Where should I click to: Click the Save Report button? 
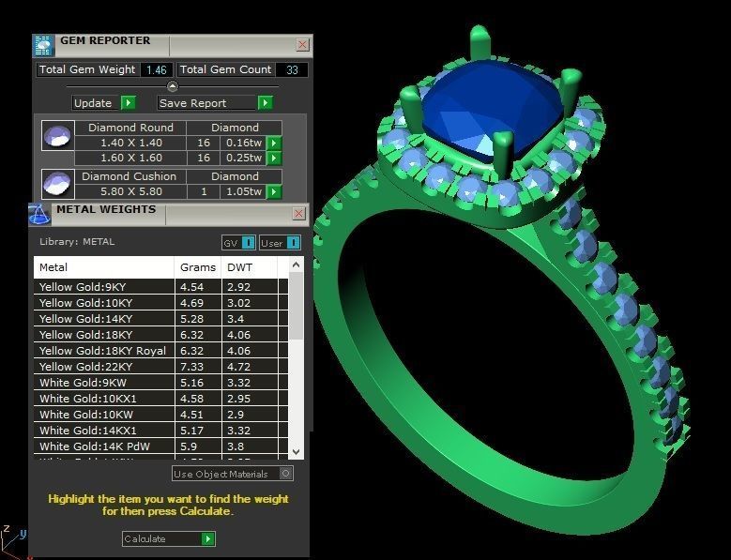point(216,103)
